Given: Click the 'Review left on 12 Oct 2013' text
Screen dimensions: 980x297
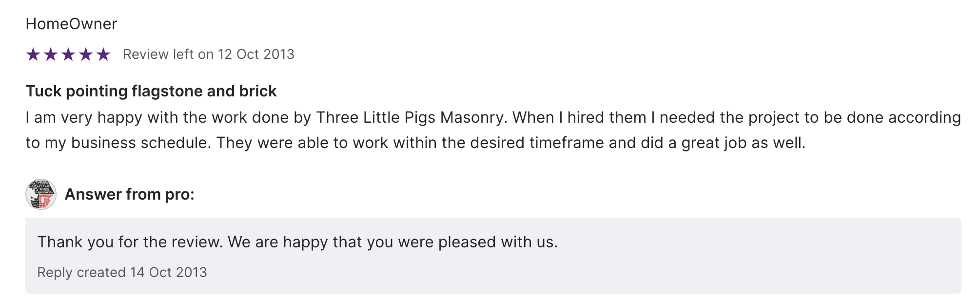Looking at the screenshot, I should [208, 55].
